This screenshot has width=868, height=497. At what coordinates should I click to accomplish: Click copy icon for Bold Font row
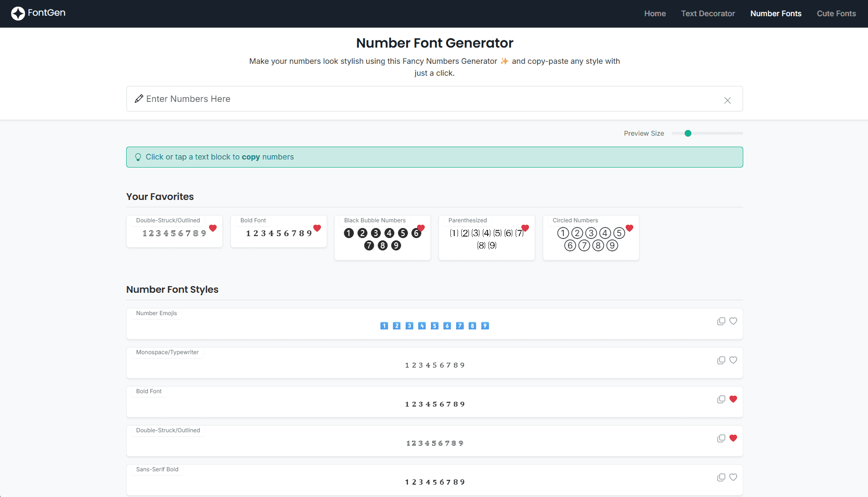[x=721, y=399]
